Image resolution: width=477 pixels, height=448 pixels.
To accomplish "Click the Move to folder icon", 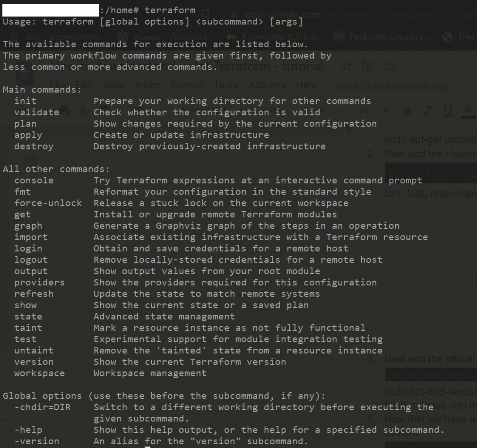I will 367,66.
